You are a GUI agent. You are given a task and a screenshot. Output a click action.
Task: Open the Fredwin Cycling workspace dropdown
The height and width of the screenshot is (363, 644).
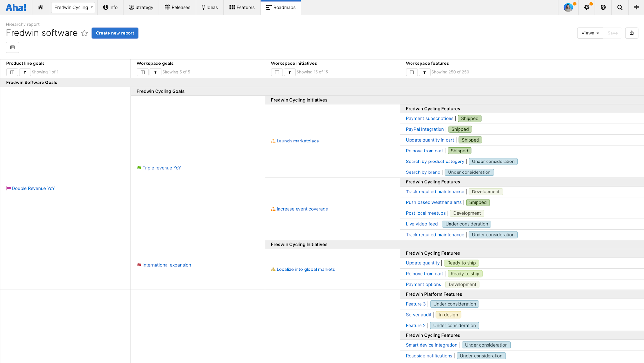[x=73, y=7]
